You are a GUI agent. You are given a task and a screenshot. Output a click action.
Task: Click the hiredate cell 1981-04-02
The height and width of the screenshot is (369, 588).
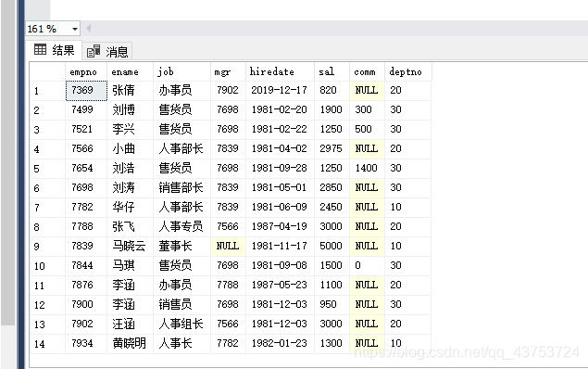tap(280, 149)
